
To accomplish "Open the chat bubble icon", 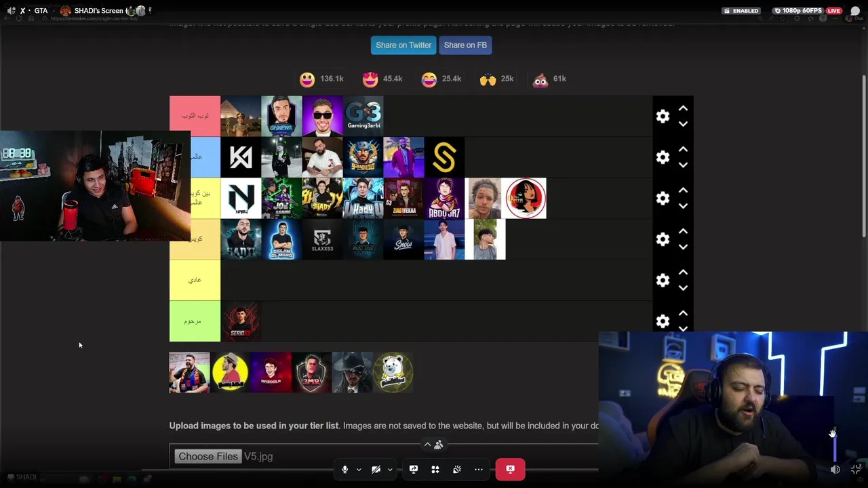I will [x=855, y=11].
